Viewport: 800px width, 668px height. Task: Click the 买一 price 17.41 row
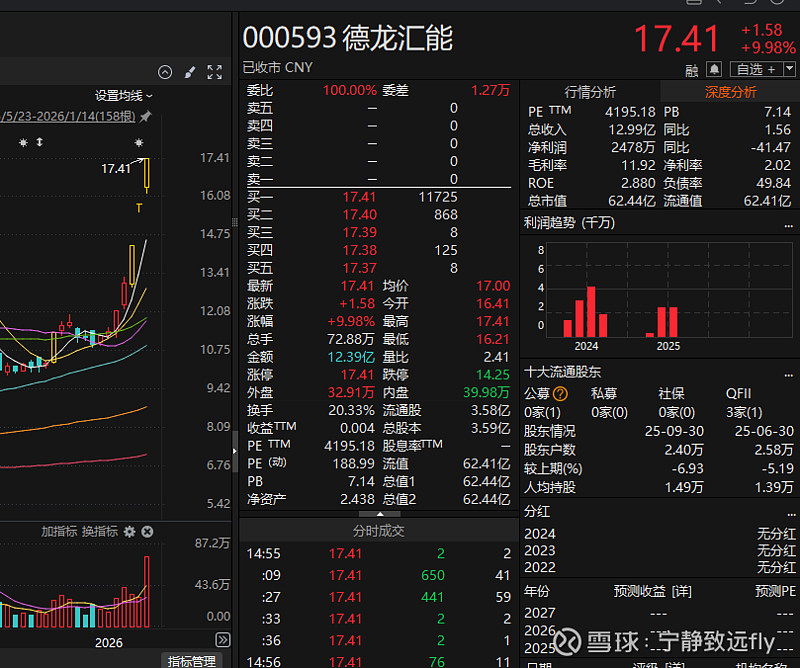[x=379, y=197]
